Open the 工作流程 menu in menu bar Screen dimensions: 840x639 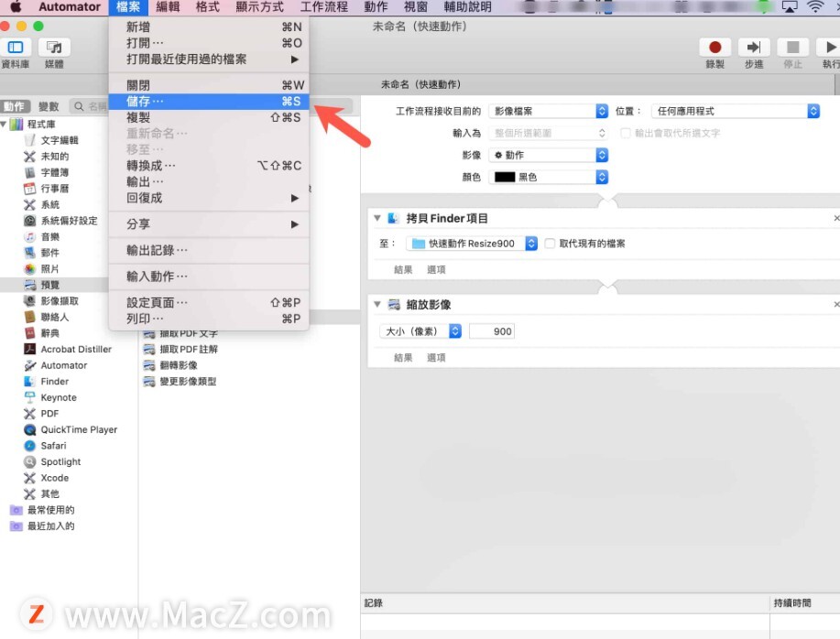click(324, 7)
